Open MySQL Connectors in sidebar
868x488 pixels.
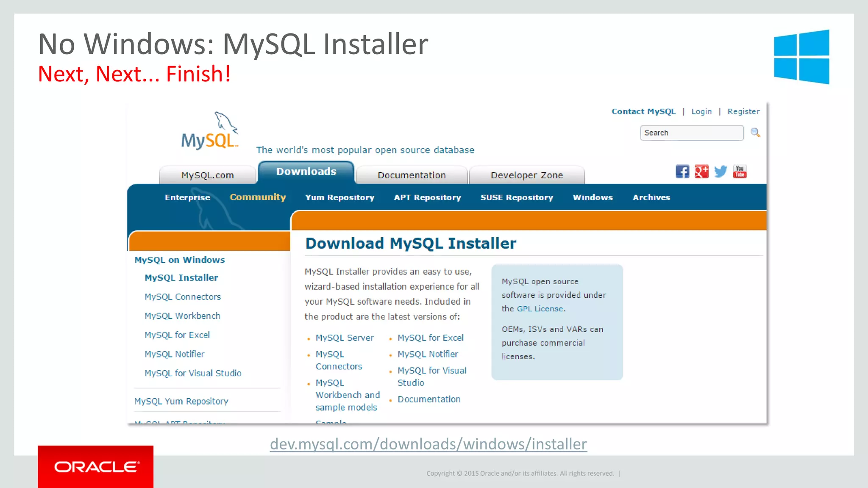tap(182, 297)
